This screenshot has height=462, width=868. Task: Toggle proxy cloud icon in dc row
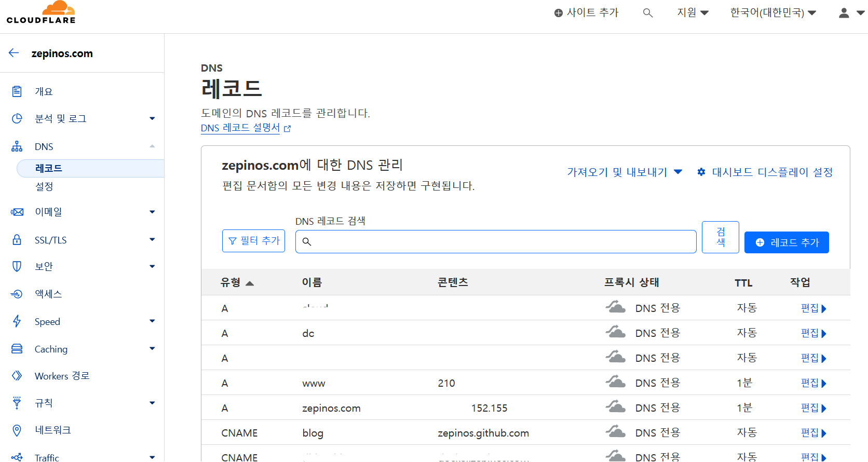tap(616, 332)
